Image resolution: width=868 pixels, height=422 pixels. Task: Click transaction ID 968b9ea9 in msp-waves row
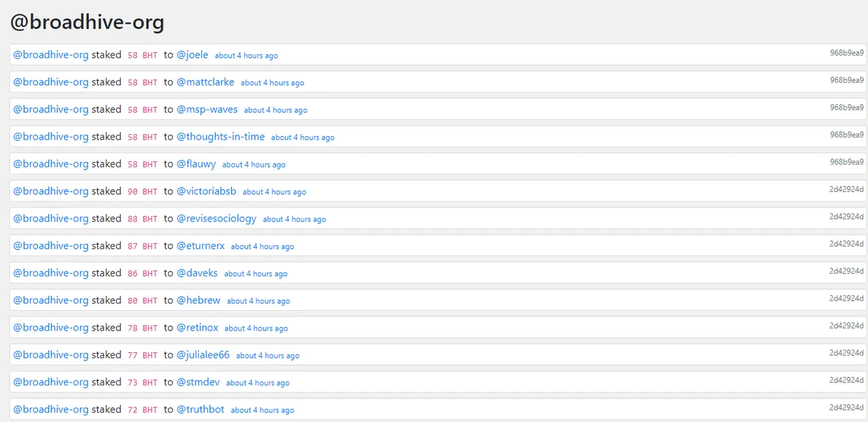pyautogui.click(x=847, y=107)
